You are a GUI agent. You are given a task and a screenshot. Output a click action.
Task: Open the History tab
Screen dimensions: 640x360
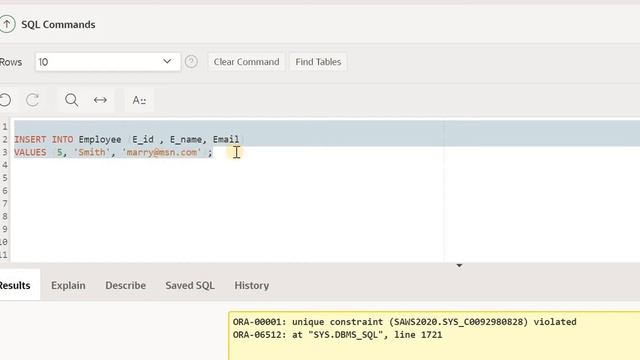tap(251, 285)
